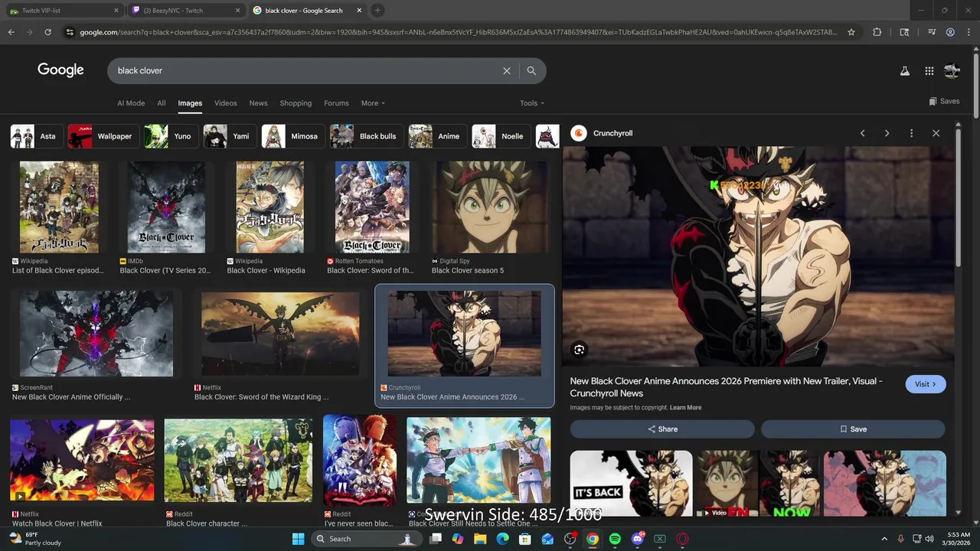Close the Crunchyroll image preview panel
980x551 pixels.
936,133
